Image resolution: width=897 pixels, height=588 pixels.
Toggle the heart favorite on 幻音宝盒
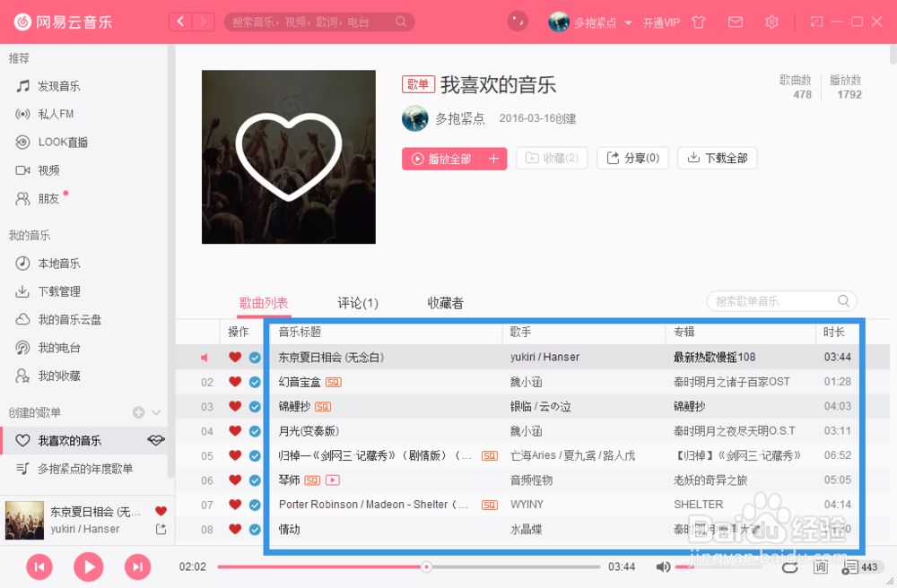click(x=234, y=381)
